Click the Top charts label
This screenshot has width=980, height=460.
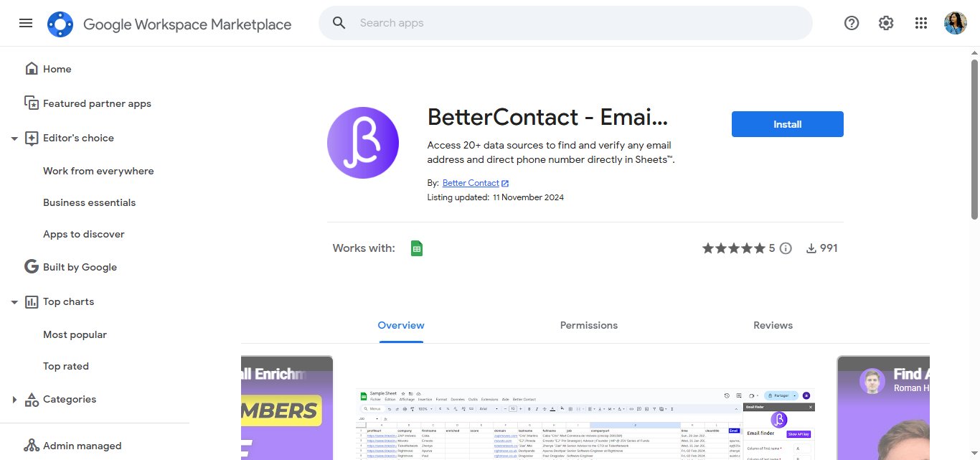tap(68, 301)
